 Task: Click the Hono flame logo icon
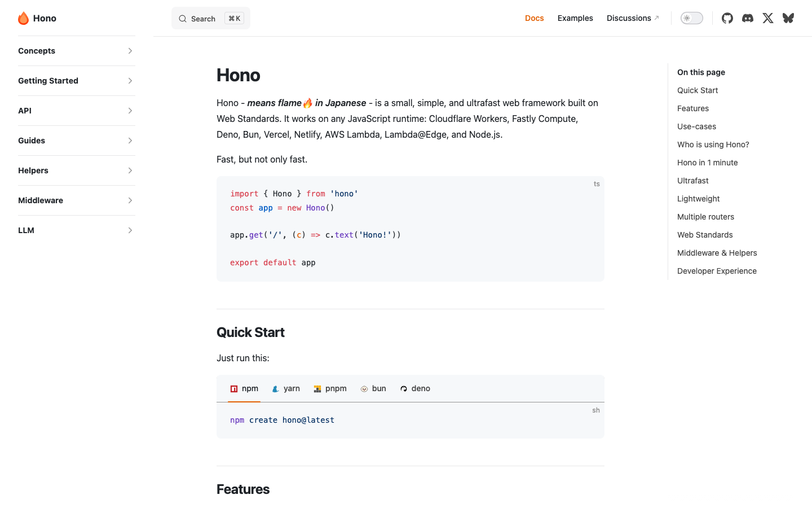[23, 18]
